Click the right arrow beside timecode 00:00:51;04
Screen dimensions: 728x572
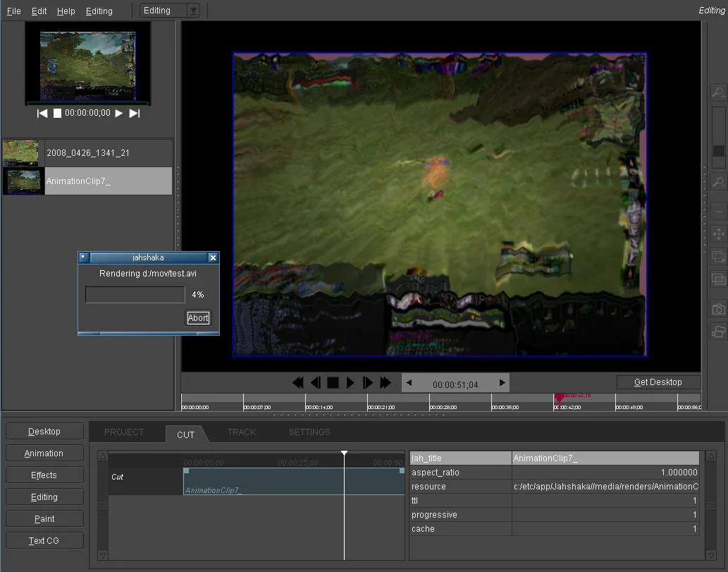[x=502, y=383]
